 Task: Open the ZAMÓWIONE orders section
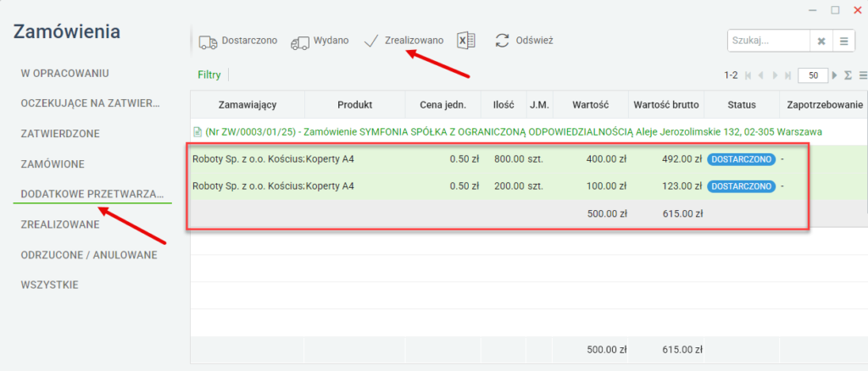pyautogui.click(x=53, y=164)
